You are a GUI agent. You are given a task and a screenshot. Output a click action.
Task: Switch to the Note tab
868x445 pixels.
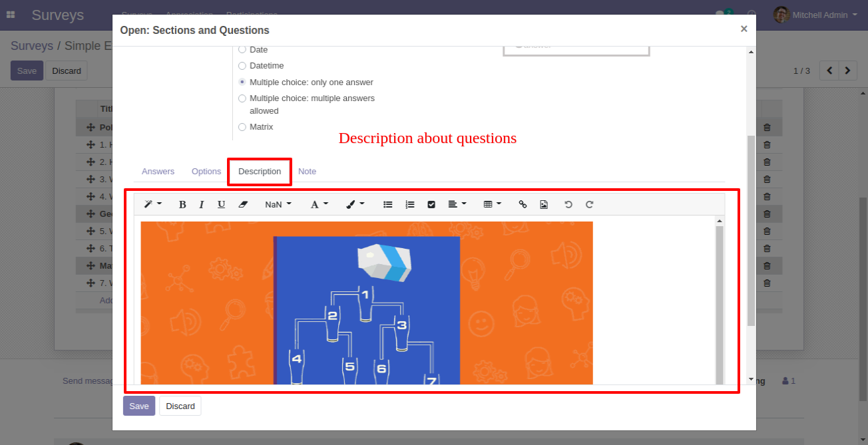click(x=307, y=172)
